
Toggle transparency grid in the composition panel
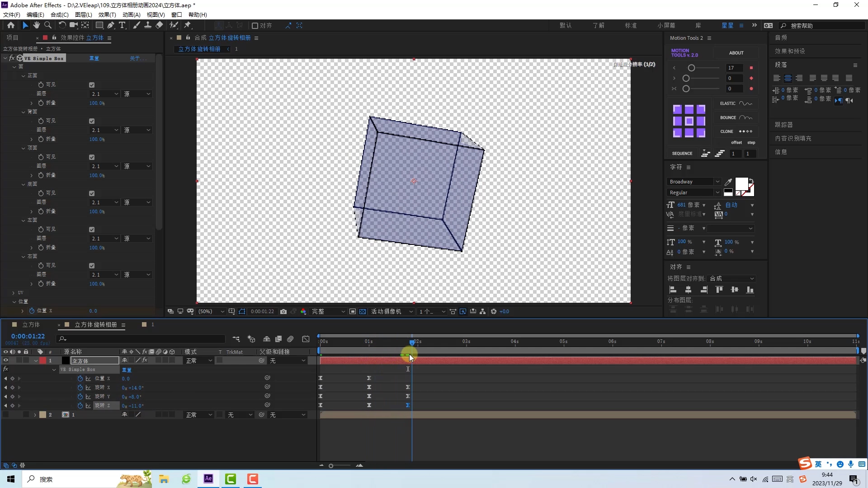(363, 311)
